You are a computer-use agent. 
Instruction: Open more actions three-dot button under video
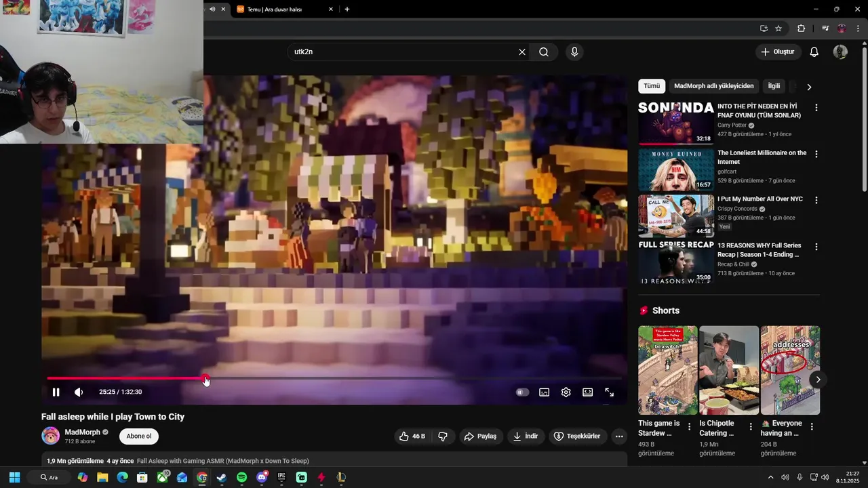click(x=619, y=436)
